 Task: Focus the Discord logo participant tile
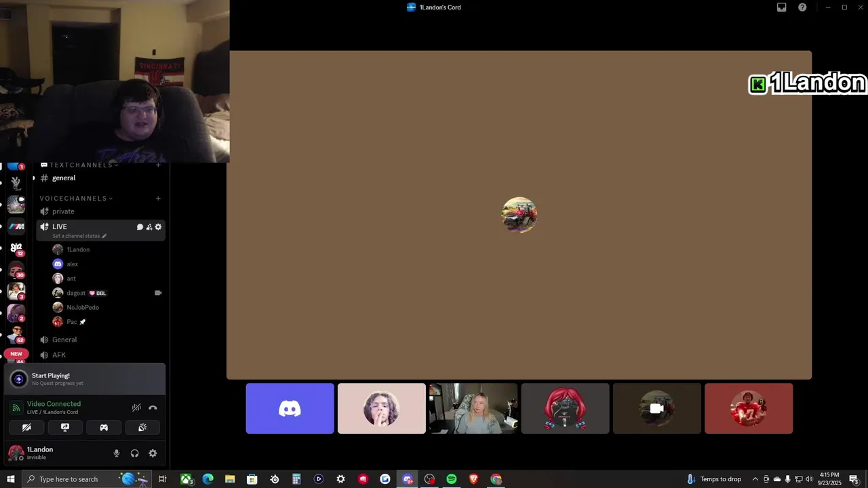tap(290, 409)
